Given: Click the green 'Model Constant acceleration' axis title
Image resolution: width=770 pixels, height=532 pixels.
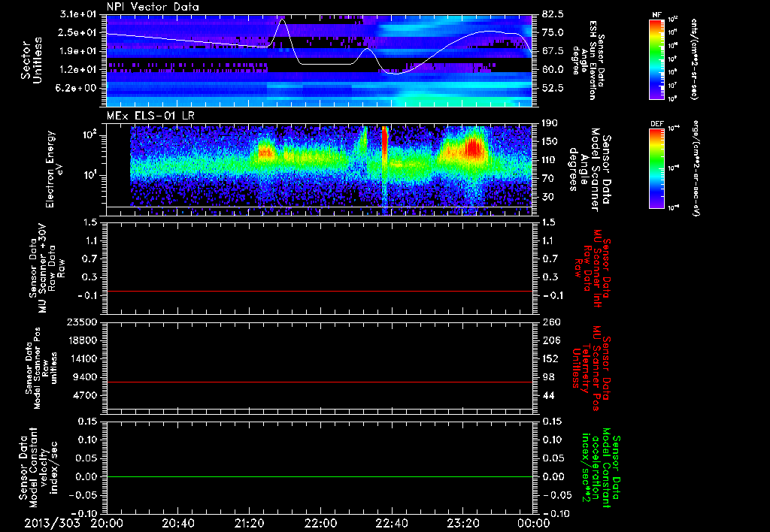Looking at the screenshot, I should tap(601, 469).
